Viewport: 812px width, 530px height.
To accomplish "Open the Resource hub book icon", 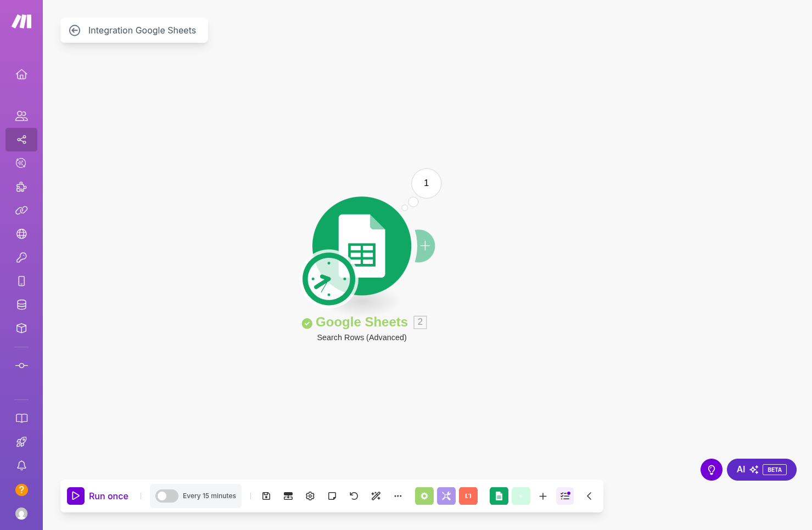I will tap(21, 418).
